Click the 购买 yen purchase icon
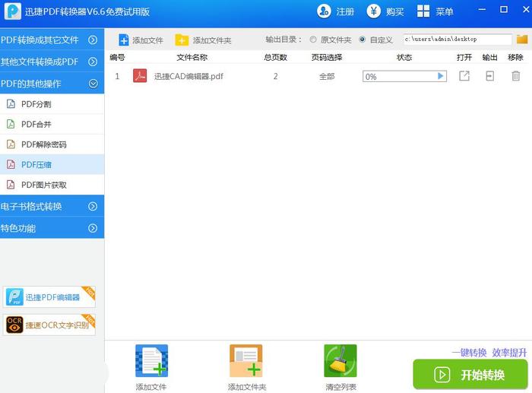The height and width of the screenshot is (393, 532). pyautogui.click(x=374, y=11)
